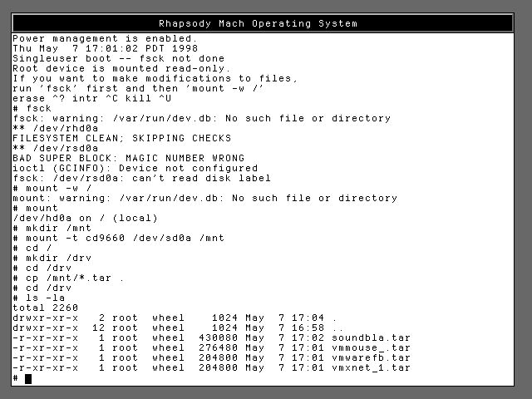Click the '# ls -la' command line
The height and width of the screenshot is (399, 532).
(x=39, y=298)
